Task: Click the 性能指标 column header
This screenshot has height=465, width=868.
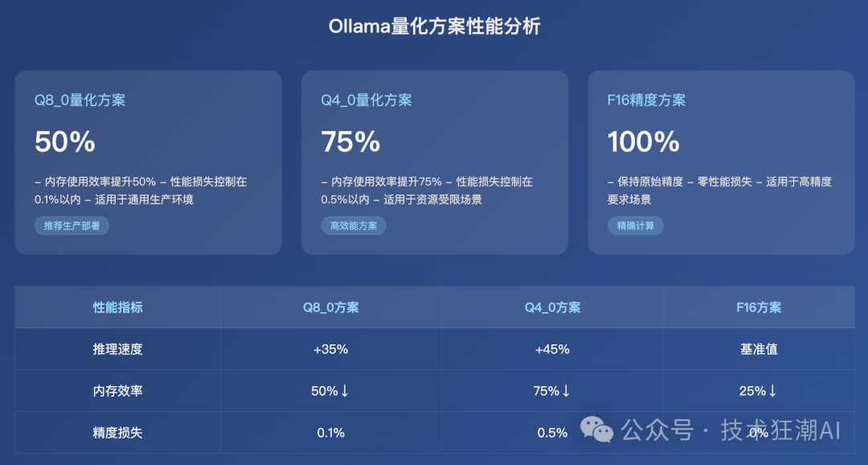Action: [x=117, y=307]
